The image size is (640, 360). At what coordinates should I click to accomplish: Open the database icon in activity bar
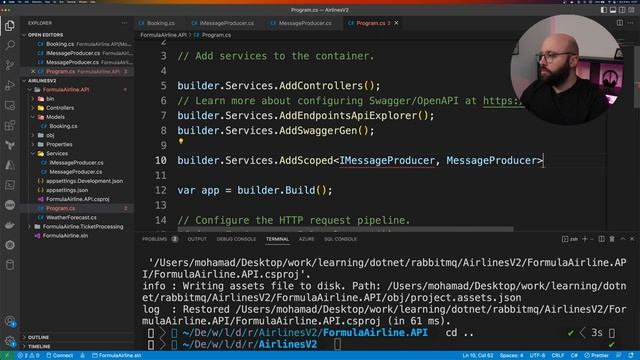(10, 265)
